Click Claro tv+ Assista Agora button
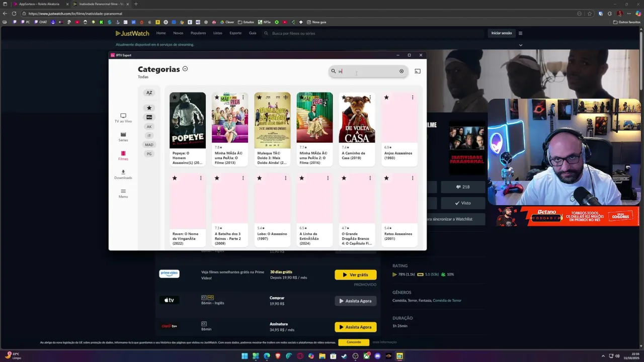This screenshot has height=362, width=644. tap(356, 327)
